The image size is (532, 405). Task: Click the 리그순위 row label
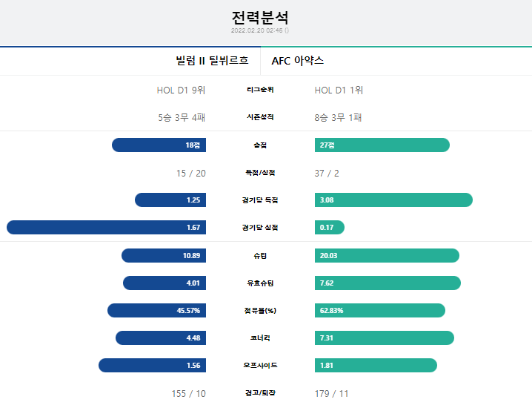point(260,90)
